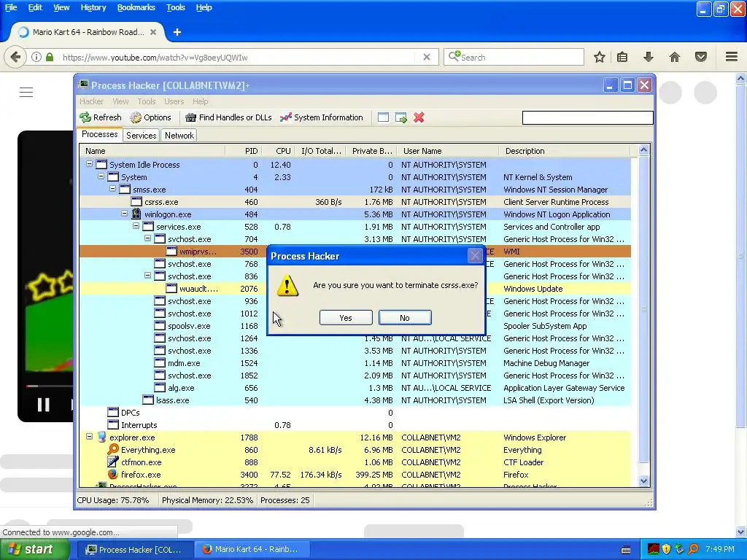Image resolution: width=747 pixels, height=560 pixels.
Task: Open System Information graph window
Action: click(322, 117)
